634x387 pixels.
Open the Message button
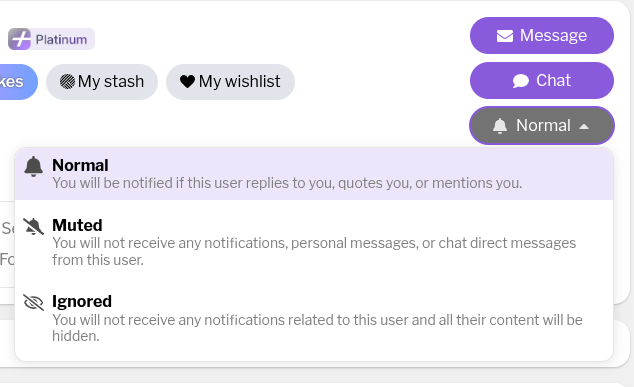click(542, 36)
